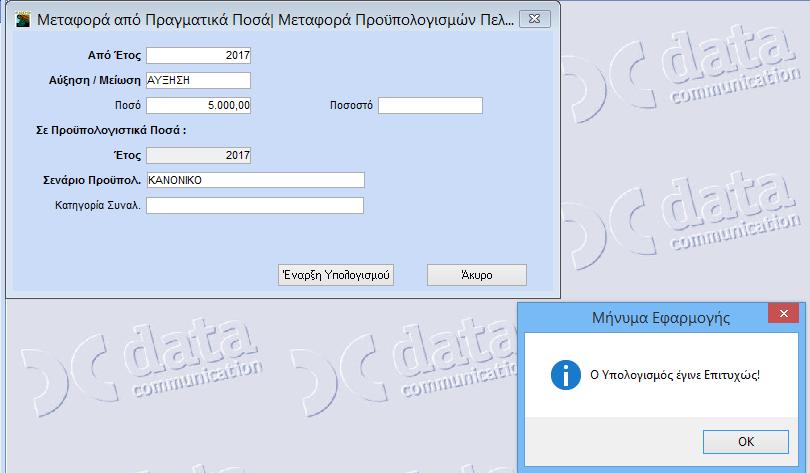
Task: Focus the Ποσό field showing 5.000,00
Action: click(198, 105)
